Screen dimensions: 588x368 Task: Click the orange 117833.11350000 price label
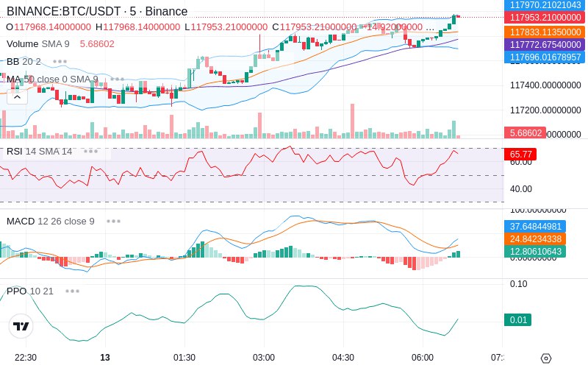point(545,32)
